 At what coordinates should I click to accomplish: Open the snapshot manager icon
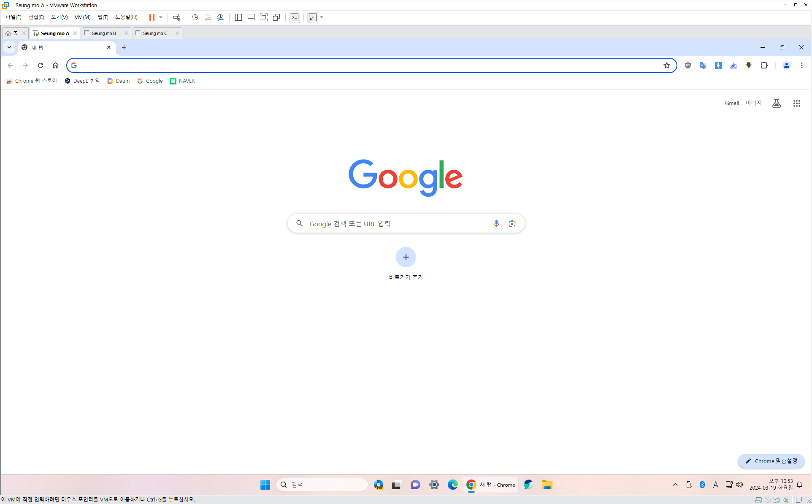pyautogui.click(x=220, y=17)
